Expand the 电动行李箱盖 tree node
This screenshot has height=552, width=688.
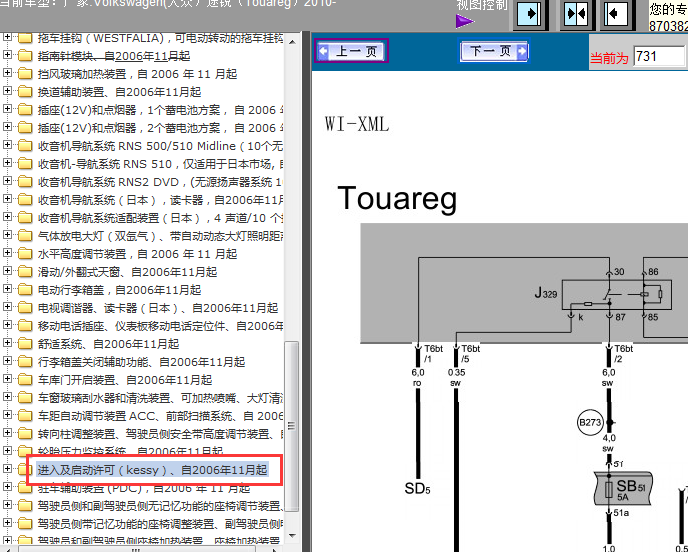pyautogui.click(x=7, y=290)
